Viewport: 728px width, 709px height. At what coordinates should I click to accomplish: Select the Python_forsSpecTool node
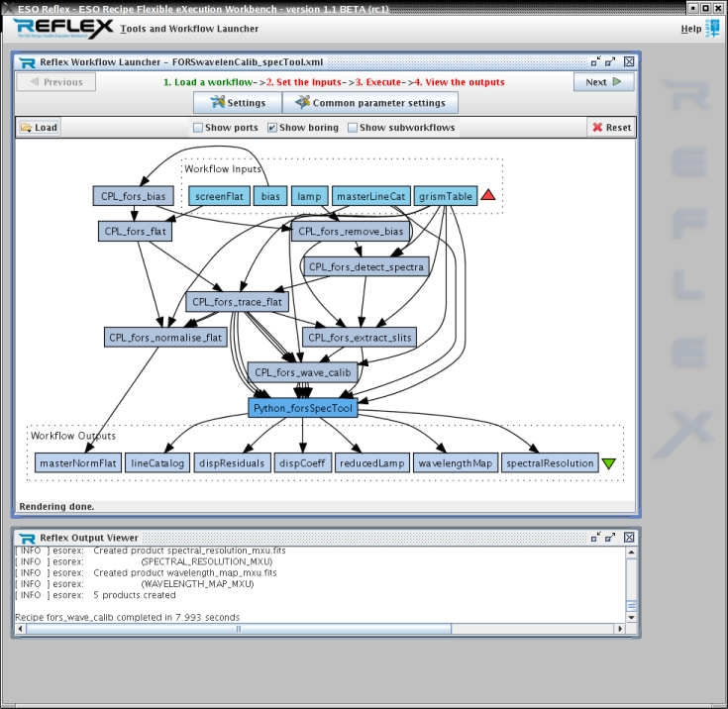[303, 408]
